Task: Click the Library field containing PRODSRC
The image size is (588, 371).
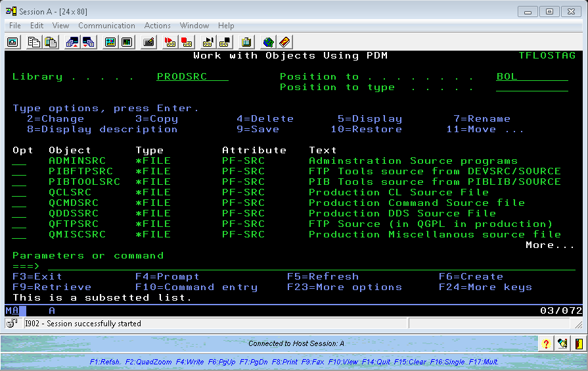Action: [x=192, y=76]
